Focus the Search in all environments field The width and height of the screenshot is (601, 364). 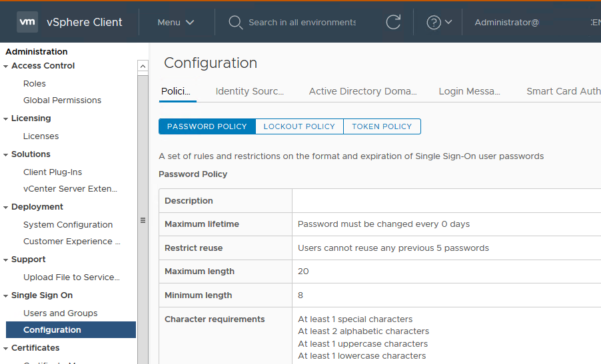tap(302, 22)
